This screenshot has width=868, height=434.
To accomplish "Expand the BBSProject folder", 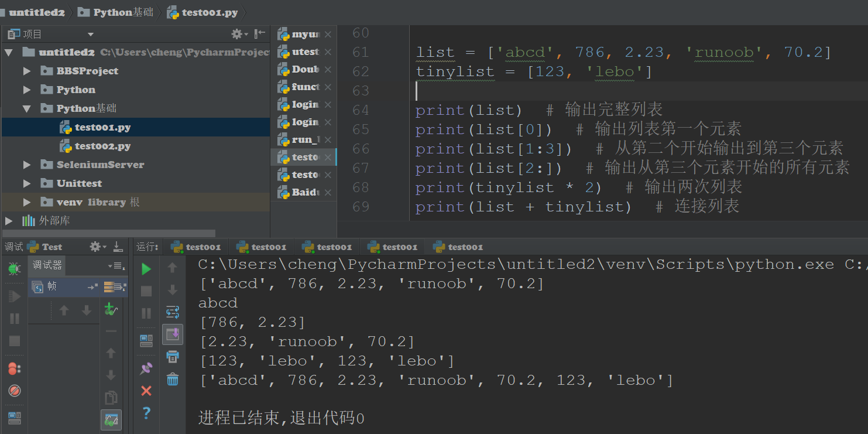I will [x=27, y=71].
